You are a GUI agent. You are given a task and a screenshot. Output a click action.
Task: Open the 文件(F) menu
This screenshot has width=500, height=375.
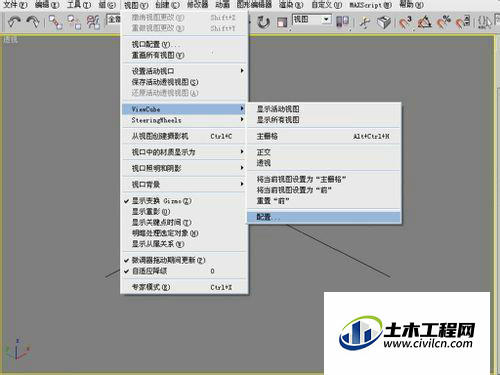pos(15,5)
